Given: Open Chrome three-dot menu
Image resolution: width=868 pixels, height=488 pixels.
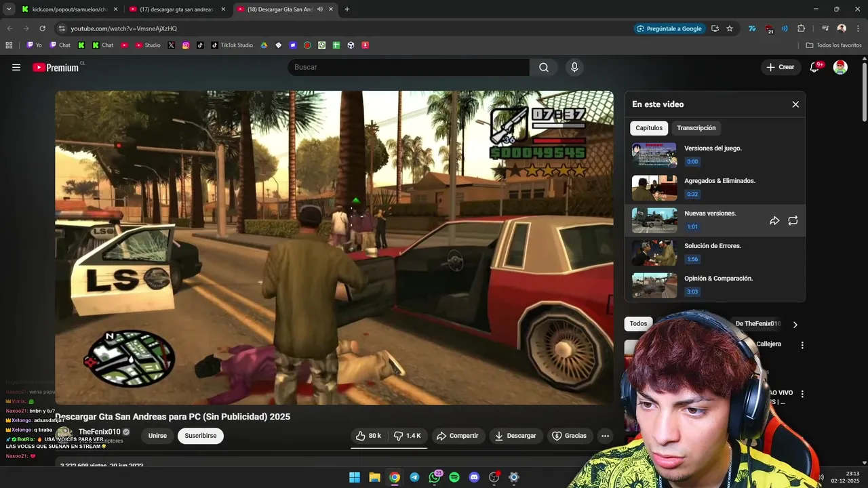Looking at the screenshot, I should 857,28.
